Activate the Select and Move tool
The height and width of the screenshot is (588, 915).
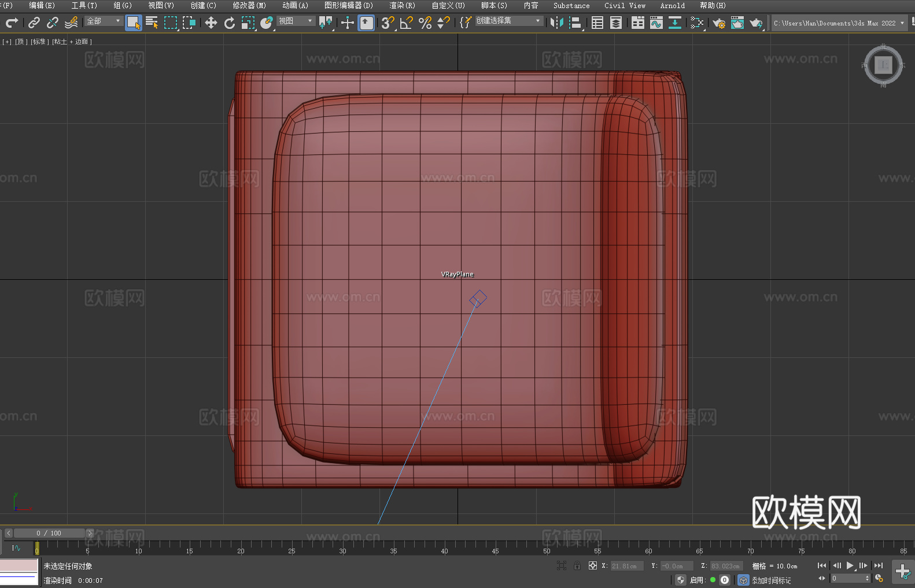coord(211,23)
